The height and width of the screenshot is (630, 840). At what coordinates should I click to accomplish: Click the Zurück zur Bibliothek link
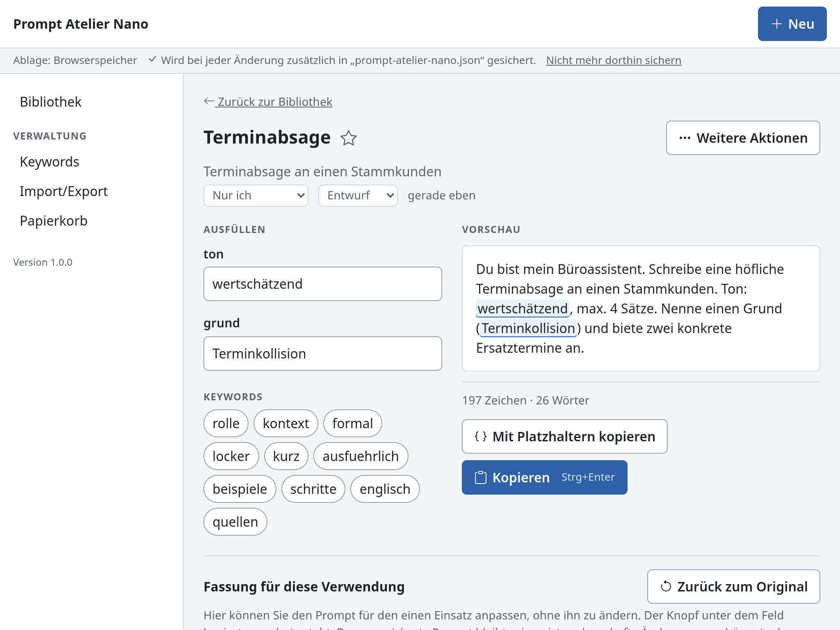click(x=268, y=102)
